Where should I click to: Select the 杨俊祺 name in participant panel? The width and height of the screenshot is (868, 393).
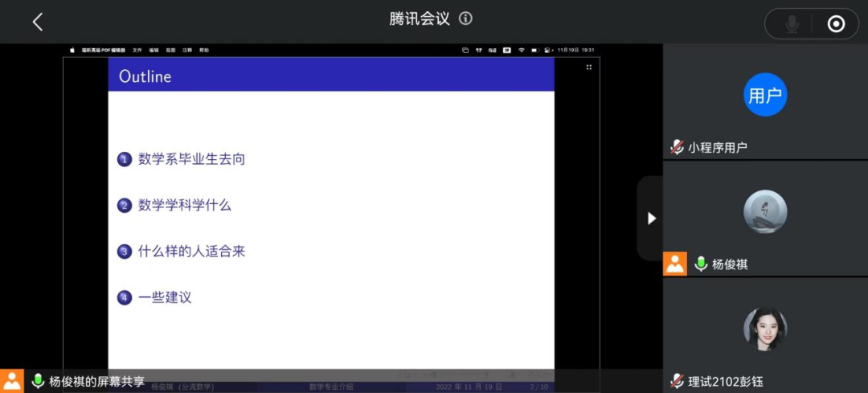(730, 264)
